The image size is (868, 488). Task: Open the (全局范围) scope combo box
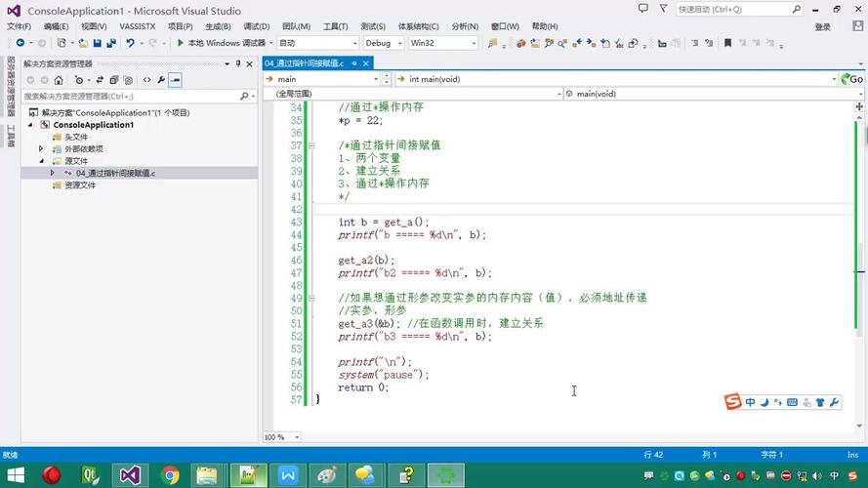click(412, 94)
